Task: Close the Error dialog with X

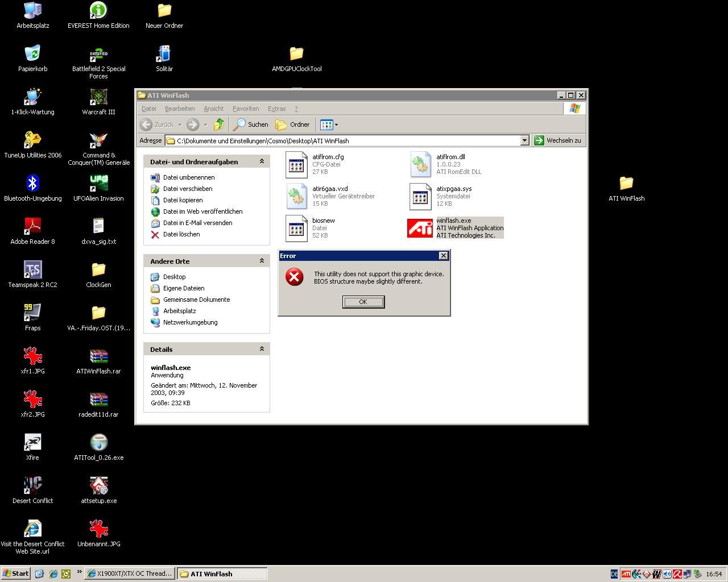Action: click(444, 256)
